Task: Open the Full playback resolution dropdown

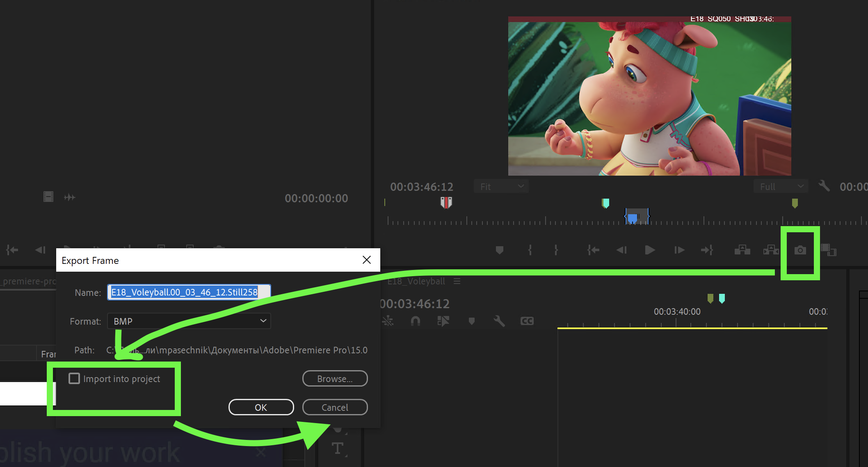Action: click(781, 187)
